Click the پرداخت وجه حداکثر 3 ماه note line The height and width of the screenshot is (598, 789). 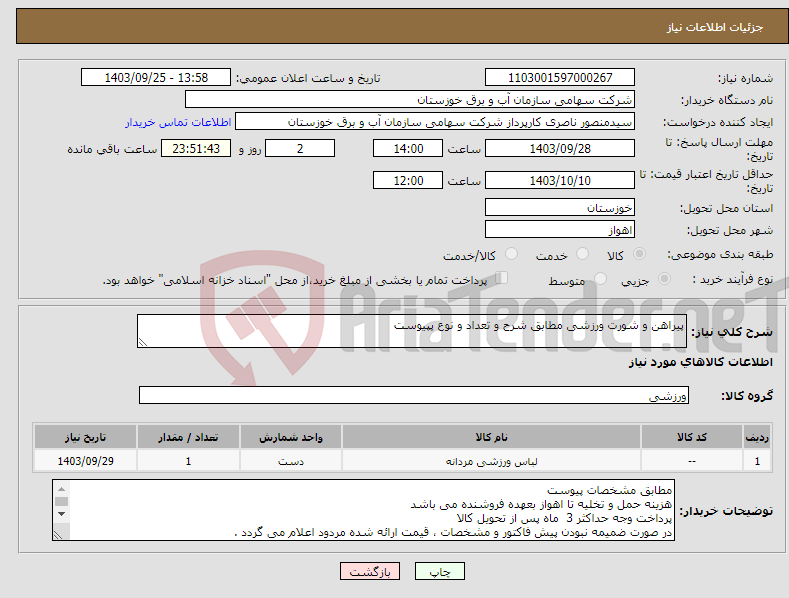(564, 518)
